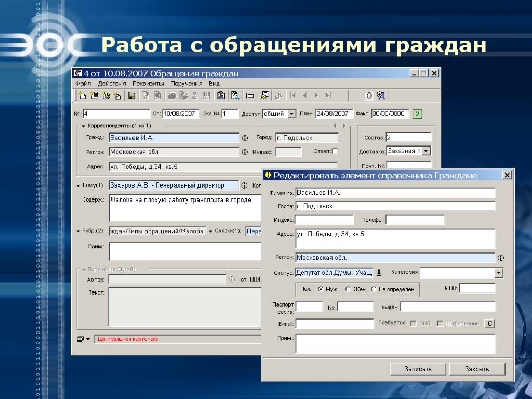Click the Фамилия input field in the dialog
The width and height of the screenshot is (532, 399).
coord(395,193)
